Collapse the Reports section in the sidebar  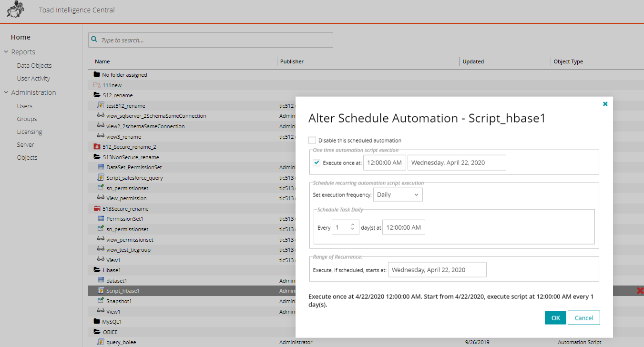click(6, 52)
